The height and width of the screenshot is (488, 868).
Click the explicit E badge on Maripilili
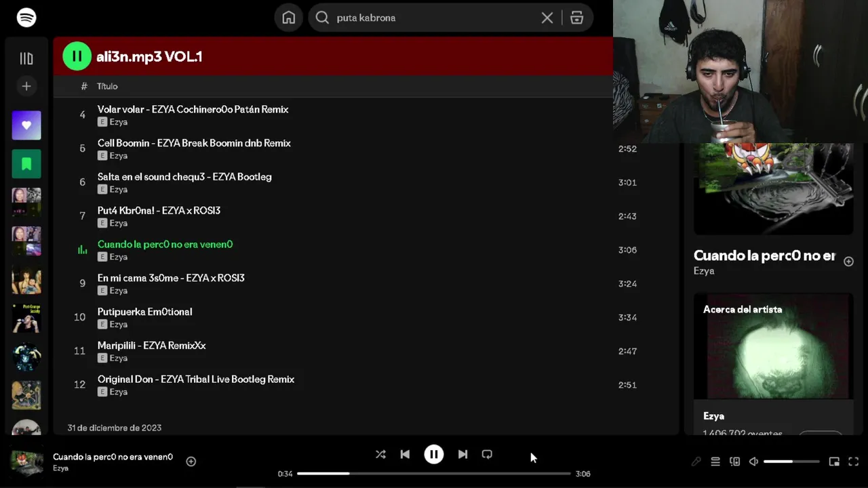pos(102,358)
